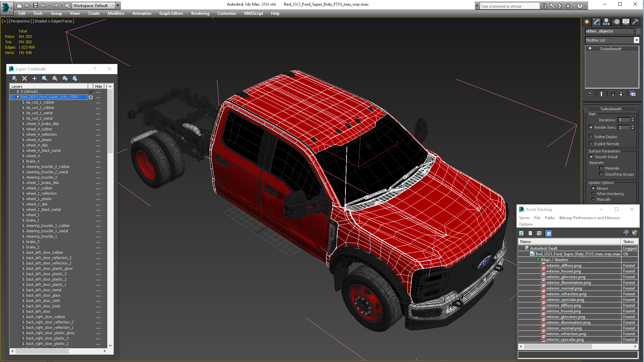Click Configure Modifier Sets icon
Screen dimensions: 644x362
[x=633, y=94]
